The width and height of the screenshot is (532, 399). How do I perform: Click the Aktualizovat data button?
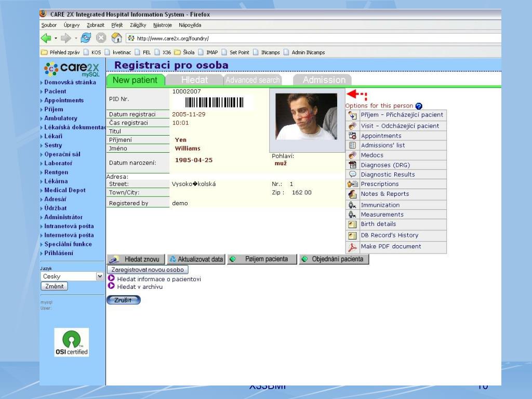(196, 259)
